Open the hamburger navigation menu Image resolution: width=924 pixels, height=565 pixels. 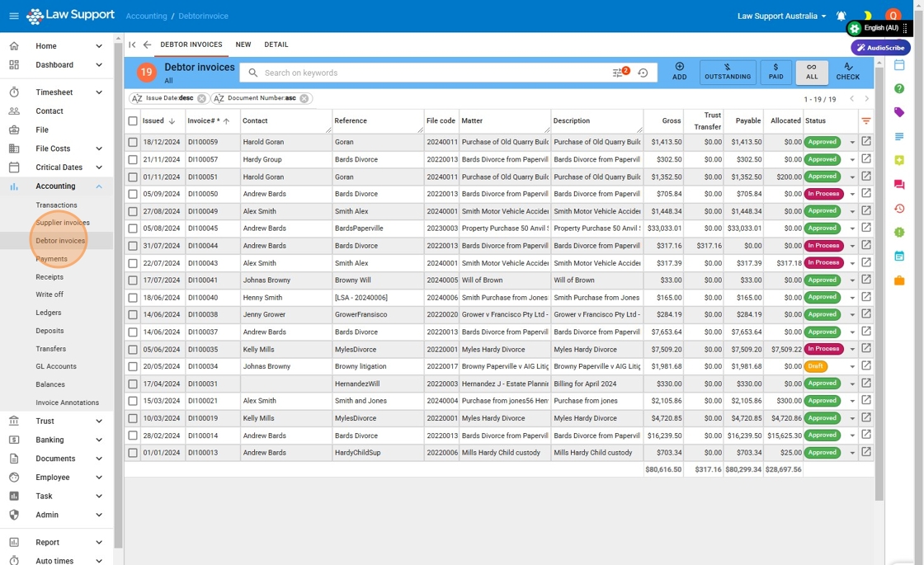click(x=14, y=16)
